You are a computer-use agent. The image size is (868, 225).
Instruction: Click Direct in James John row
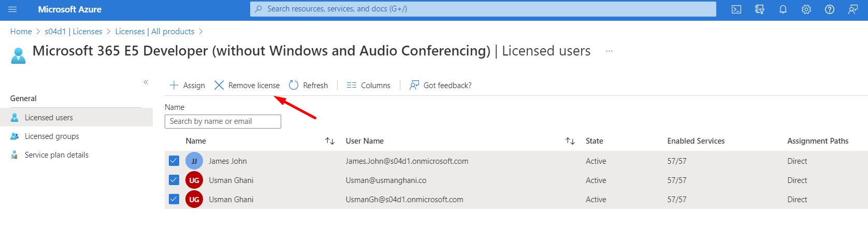click(x=797, y=161)
